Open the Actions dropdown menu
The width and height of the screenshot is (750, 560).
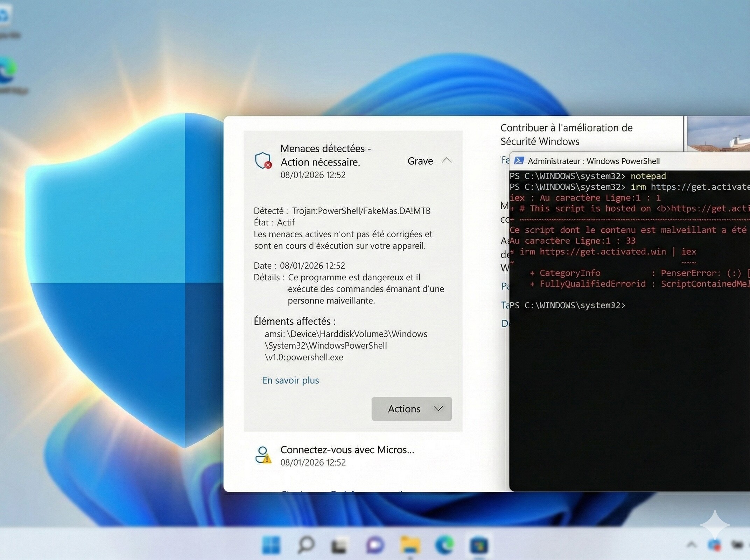pyautogui.click(x=411, y=409)
